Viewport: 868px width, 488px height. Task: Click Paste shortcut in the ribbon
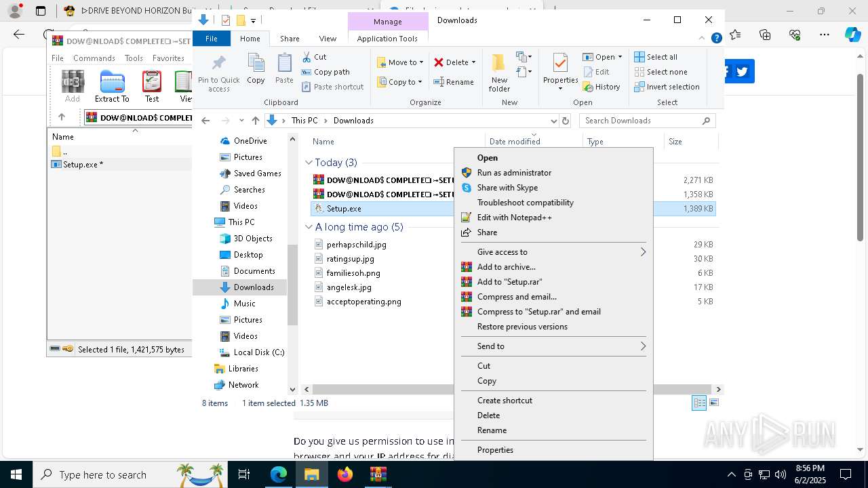pos(332,87)
